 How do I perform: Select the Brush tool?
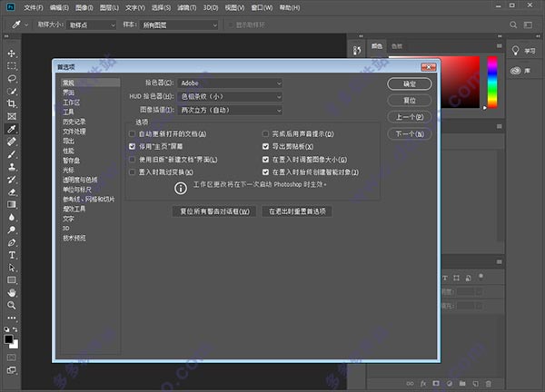(12, 154)
